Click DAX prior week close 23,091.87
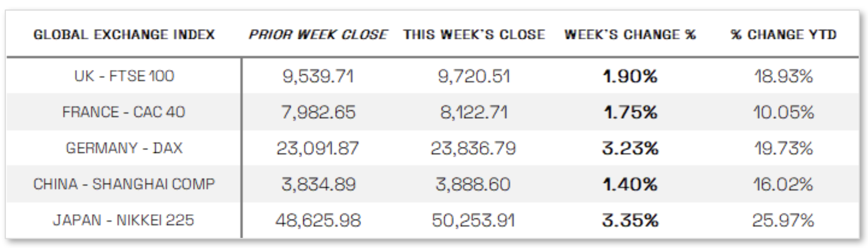Viewport: 868px width, 248px height. tap(318, 148)
